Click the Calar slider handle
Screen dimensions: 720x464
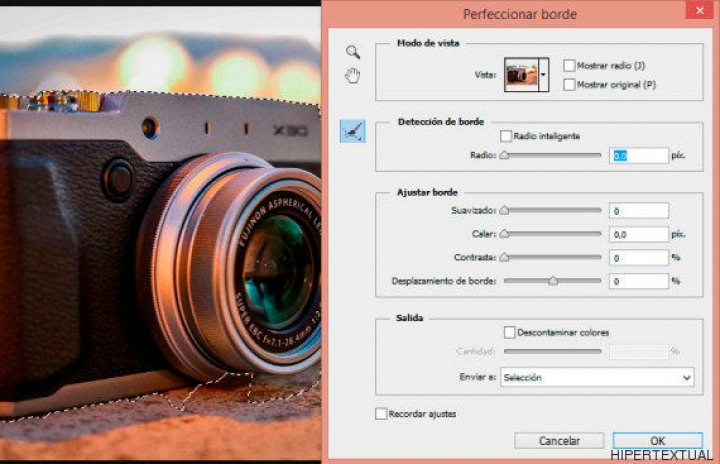[x=504, y=234]
